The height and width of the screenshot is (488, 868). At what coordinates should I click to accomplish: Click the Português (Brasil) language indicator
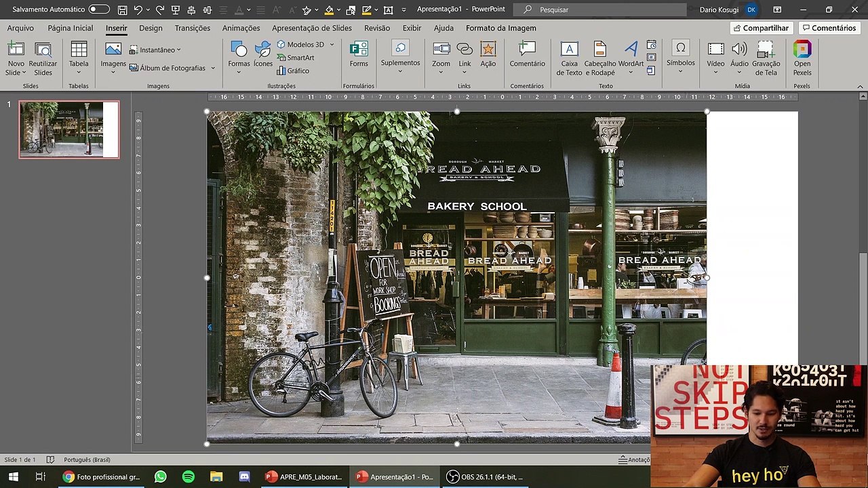coord(87,460)
